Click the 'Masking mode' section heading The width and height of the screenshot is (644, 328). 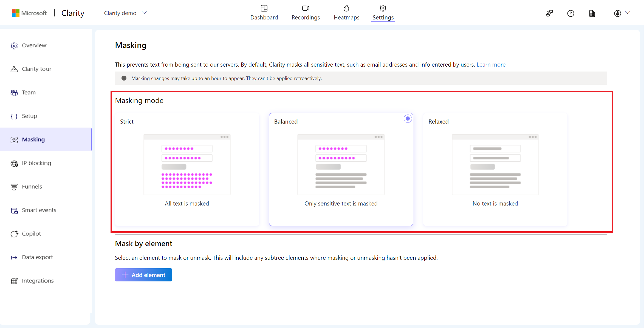pyautogui.click(x=139, y=101)
